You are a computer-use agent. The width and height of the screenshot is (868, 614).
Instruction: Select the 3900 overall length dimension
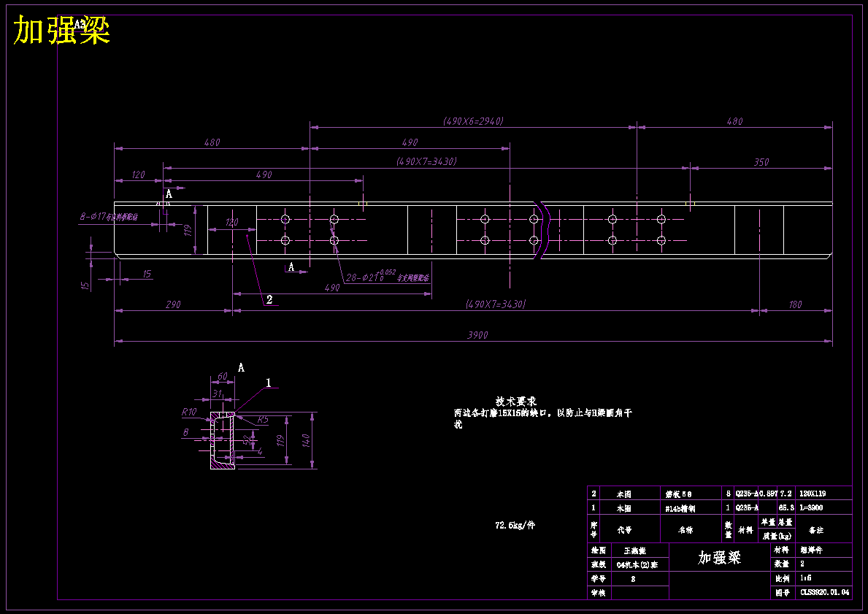(x=477, y=335)
